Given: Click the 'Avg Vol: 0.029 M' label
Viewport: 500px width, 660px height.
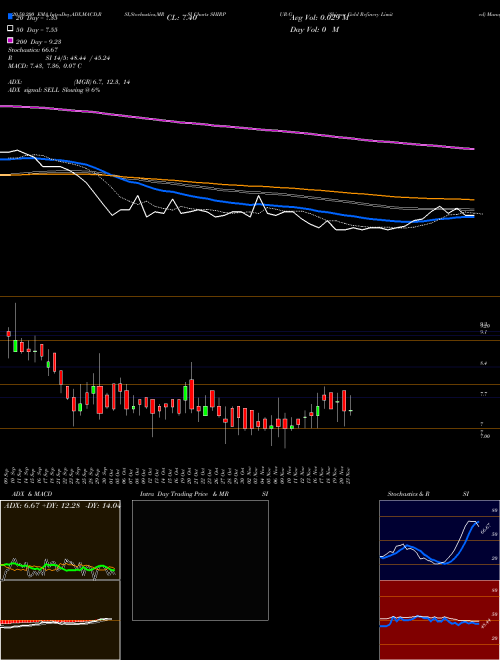Looking at the screenshot, I should [319, 18].
